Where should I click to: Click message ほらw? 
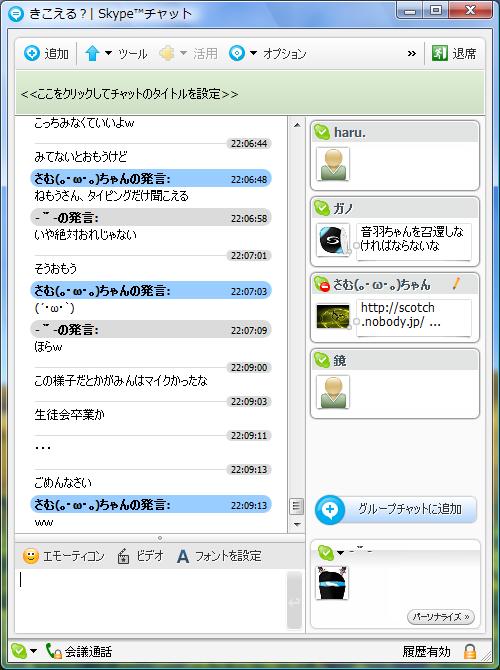click(48, 347)
